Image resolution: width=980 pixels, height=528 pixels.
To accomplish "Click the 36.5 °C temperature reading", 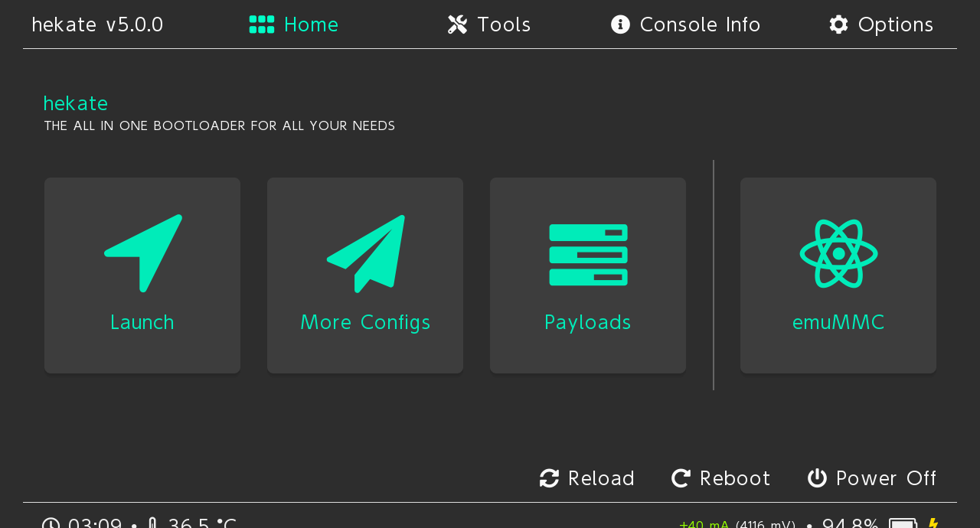I will tap(202, 524).
